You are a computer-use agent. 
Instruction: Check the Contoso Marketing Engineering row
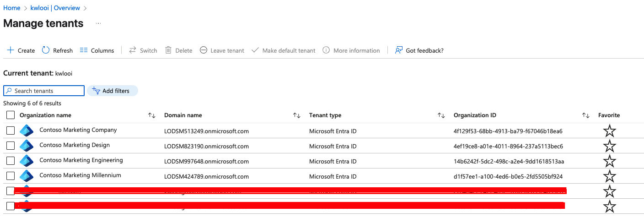pyautogui.click(x=11, y=161)
